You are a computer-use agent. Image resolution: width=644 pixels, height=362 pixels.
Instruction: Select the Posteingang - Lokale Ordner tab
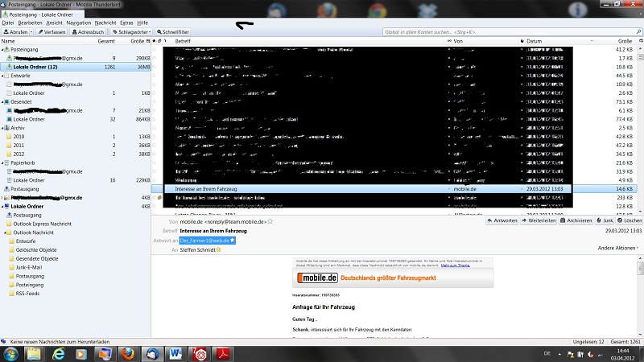point(41,14)
